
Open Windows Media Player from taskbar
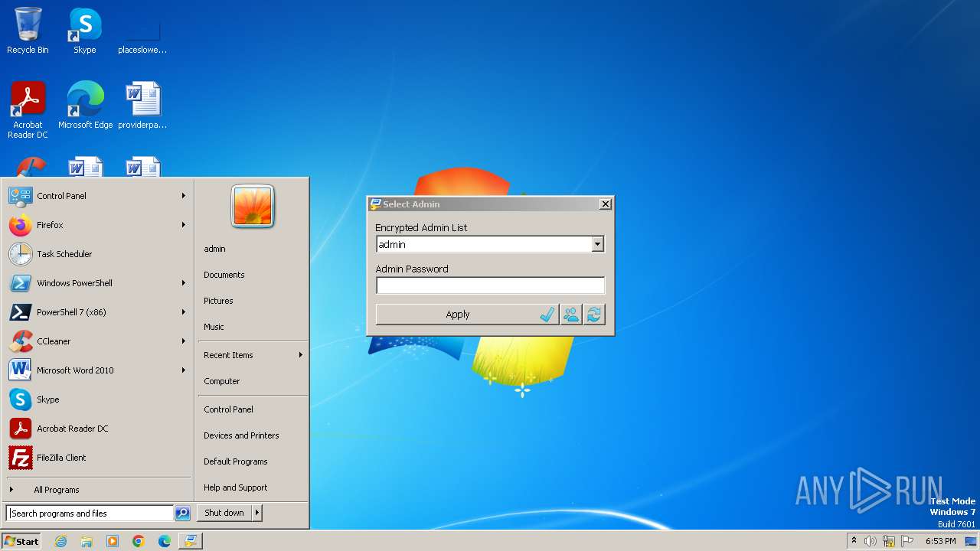point(113,541)
